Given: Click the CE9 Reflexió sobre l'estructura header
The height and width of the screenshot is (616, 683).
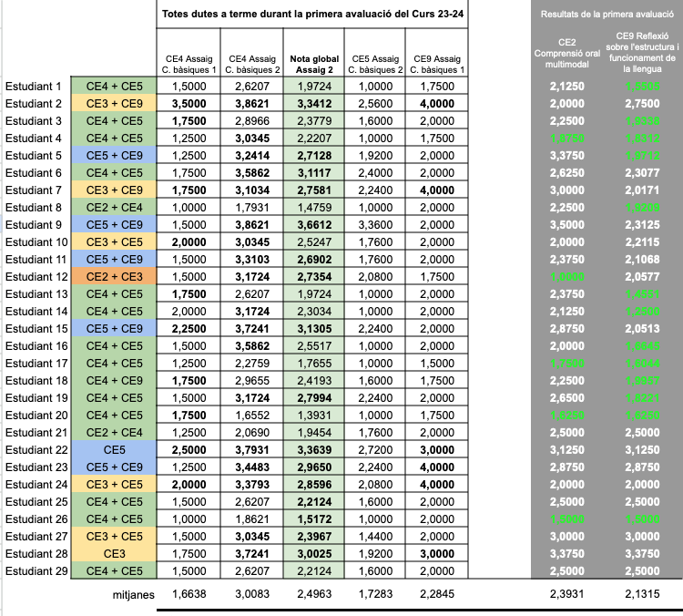Looking at the screenshot, I should pos(644,55).
